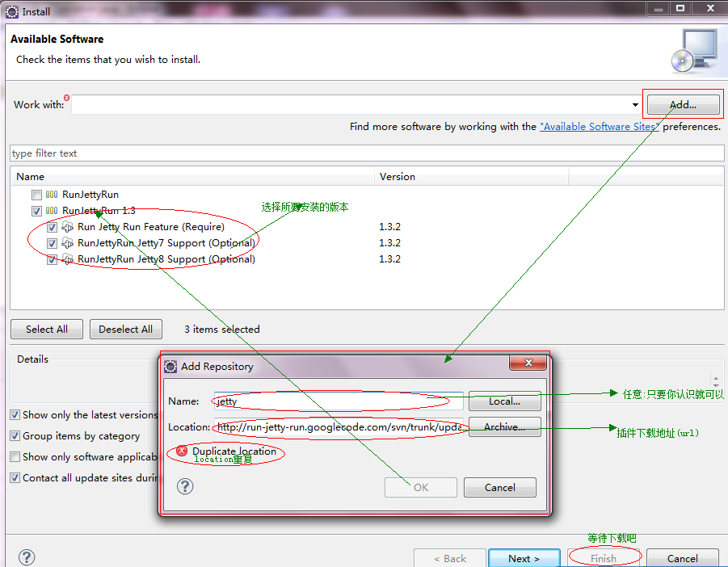This screenshot has width=728, height=567.
Task: Toggle Run Jetty Run Feature (Require) checkbox
Action: tap(52, 227)
